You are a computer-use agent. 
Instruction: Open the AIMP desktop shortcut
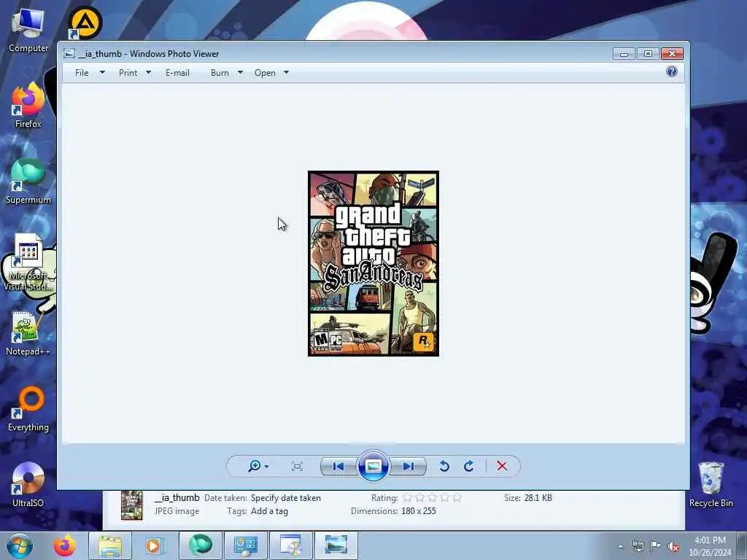coord(85,23)
